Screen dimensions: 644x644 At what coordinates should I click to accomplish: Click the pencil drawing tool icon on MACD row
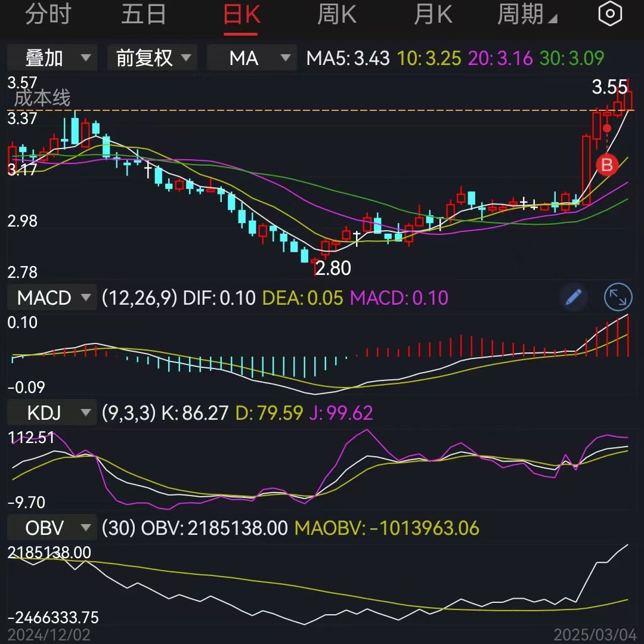[573, 297]
